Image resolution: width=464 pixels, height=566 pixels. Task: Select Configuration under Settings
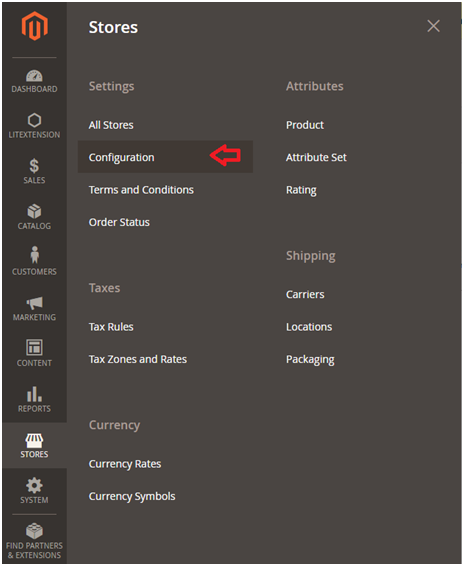pos(122,157)
